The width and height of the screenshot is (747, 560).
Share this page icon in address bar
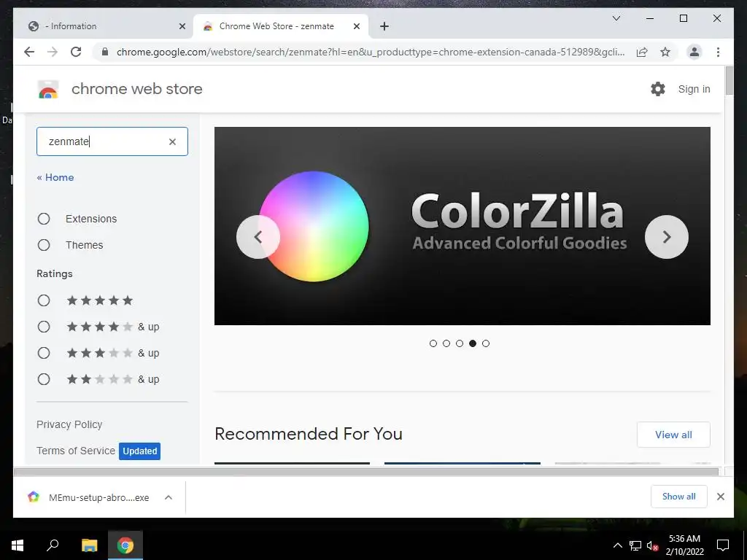tap(642, 52)
